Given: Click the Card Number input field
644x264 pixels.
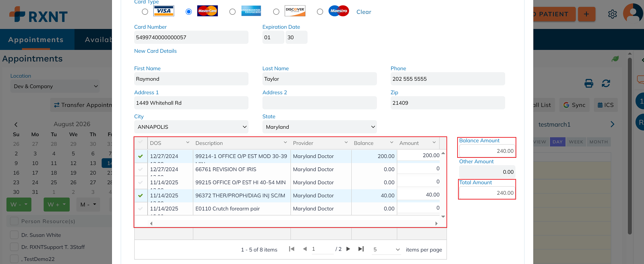Looking at the screenshot, I should pos(191,37).
